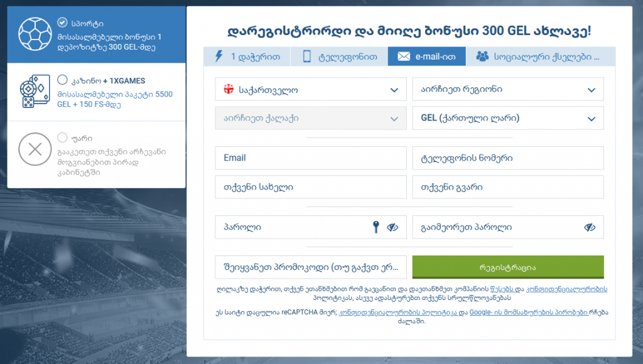Toggle repeat password visibility eye icon
Screen dimensions: 643x364
(590, 227)
